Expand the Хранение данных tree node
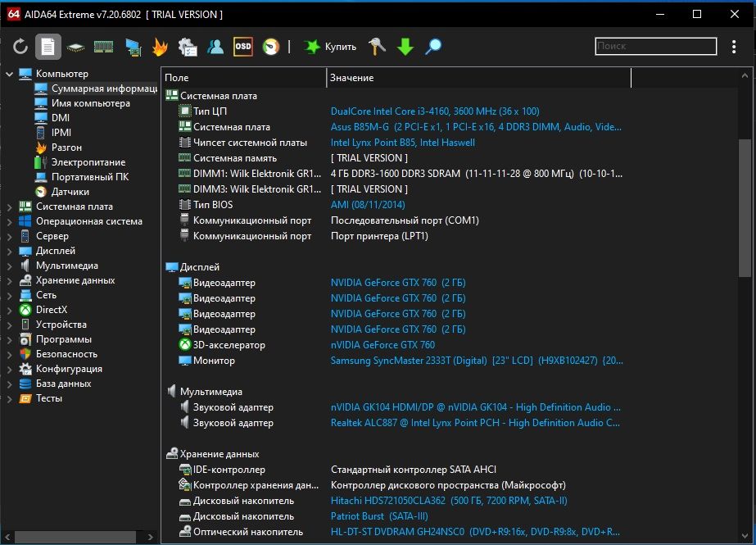The height and width of the screenshot is (545, 756). (x=9, y=281)
